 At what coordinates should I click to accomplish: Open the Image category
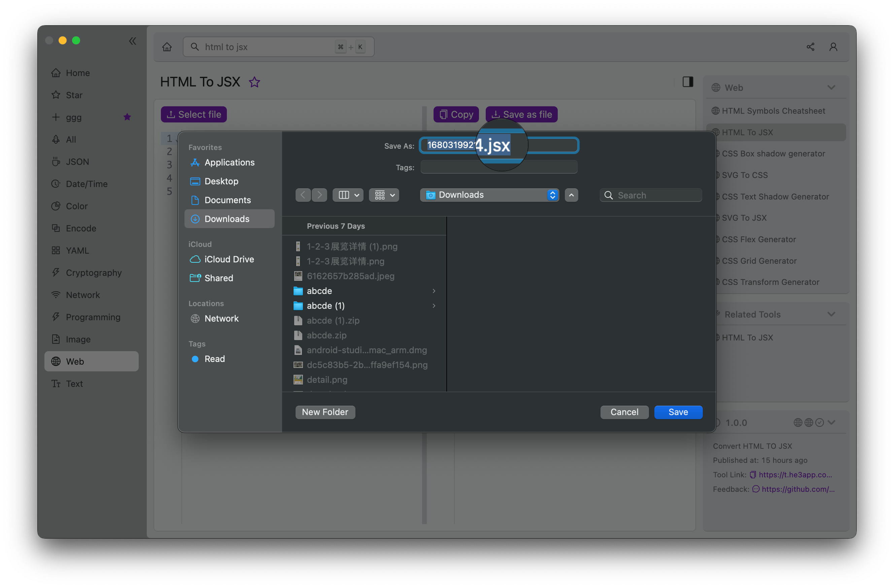91,339
